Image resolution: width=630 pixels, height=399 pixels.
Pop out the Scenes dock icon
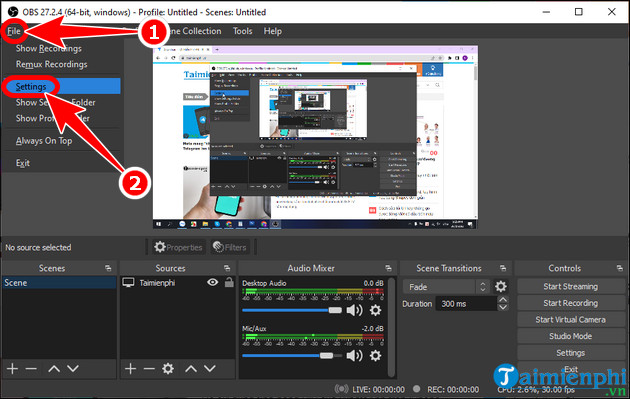point(108,268)
